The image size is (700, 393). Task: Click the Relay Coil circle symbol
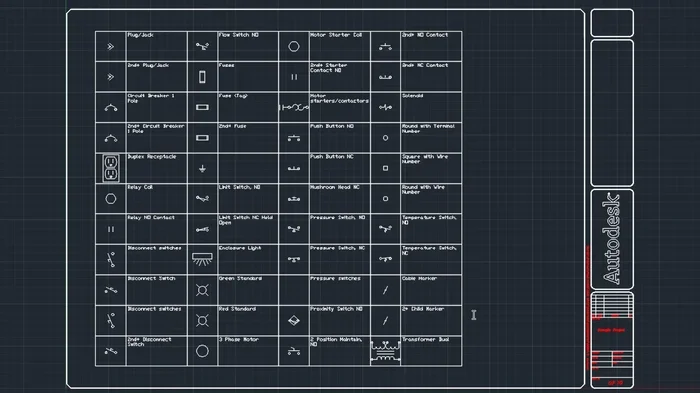(111, 199)
